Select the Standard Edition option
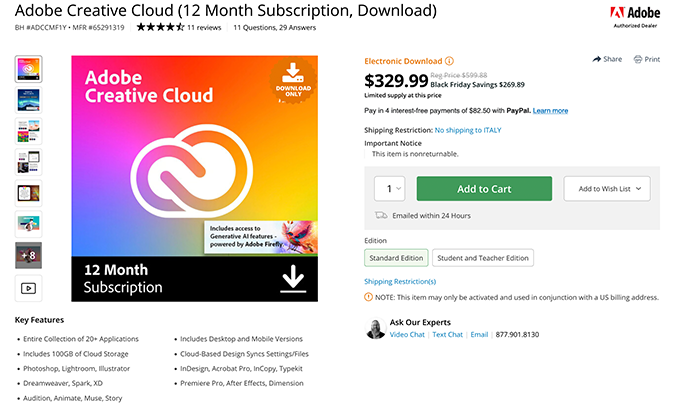700x405 pixels. [x=396, y=258]
